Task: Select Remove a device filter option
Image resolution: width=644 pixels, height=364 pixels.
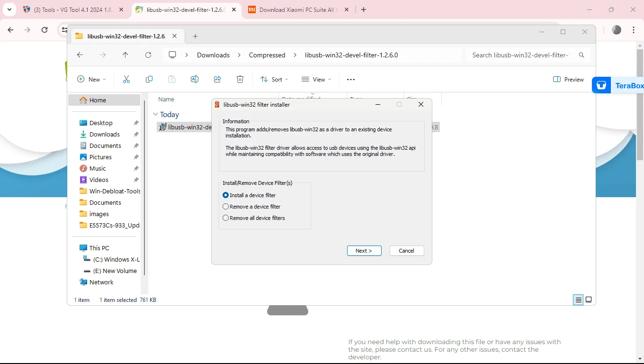Action: (x=251, y=207)
